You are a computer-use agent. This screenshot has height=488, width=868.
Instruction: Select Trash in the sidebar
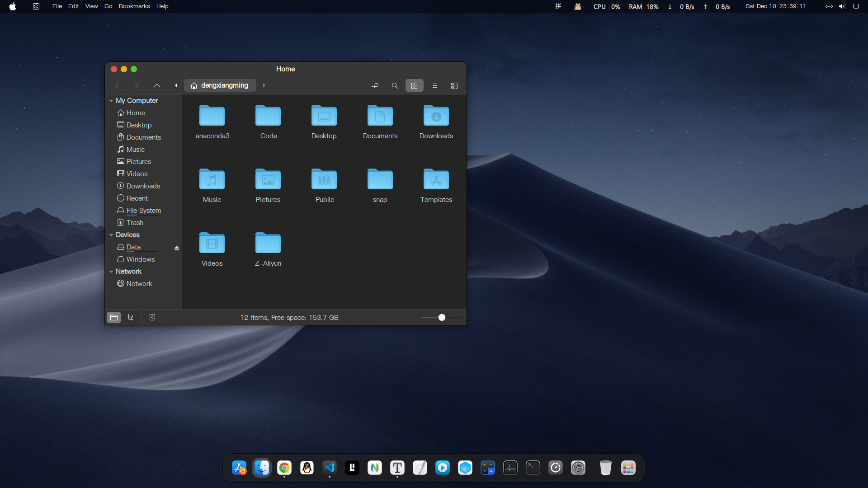coord(135,223)
